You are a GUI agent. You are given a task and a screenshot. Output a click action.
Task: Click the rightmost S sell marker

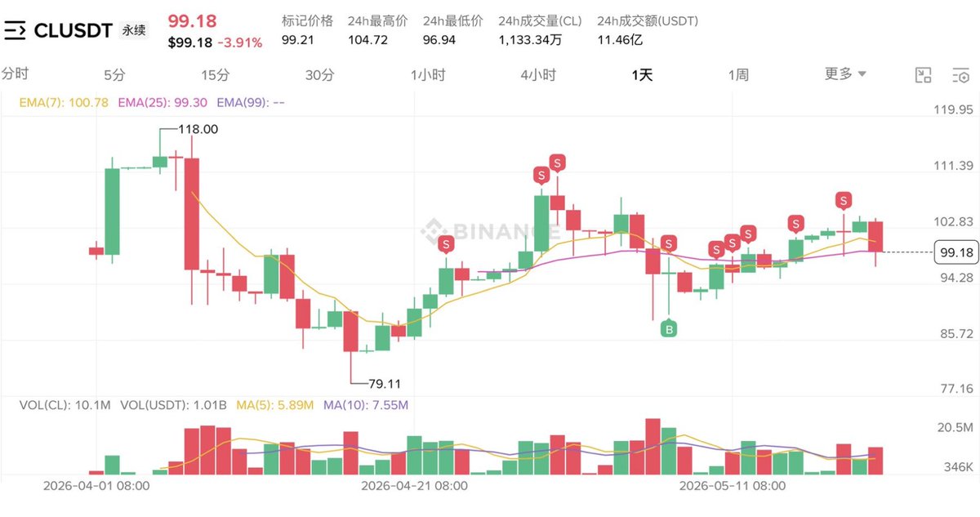844,200
